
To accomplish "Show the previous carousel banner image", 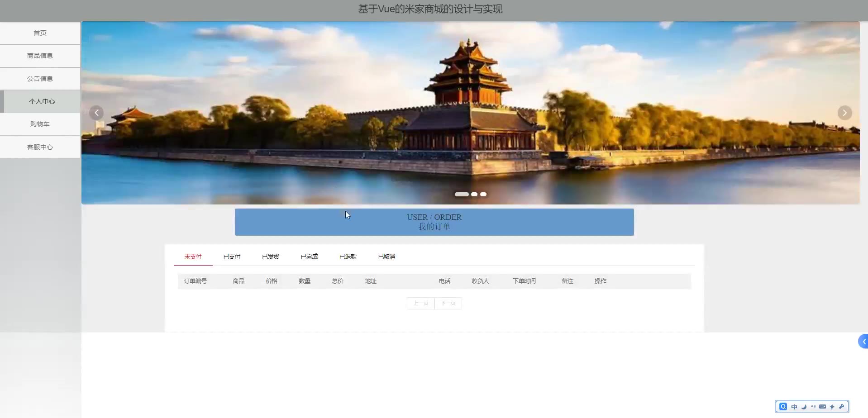I will pyautogui.click(x=96, y=113).
